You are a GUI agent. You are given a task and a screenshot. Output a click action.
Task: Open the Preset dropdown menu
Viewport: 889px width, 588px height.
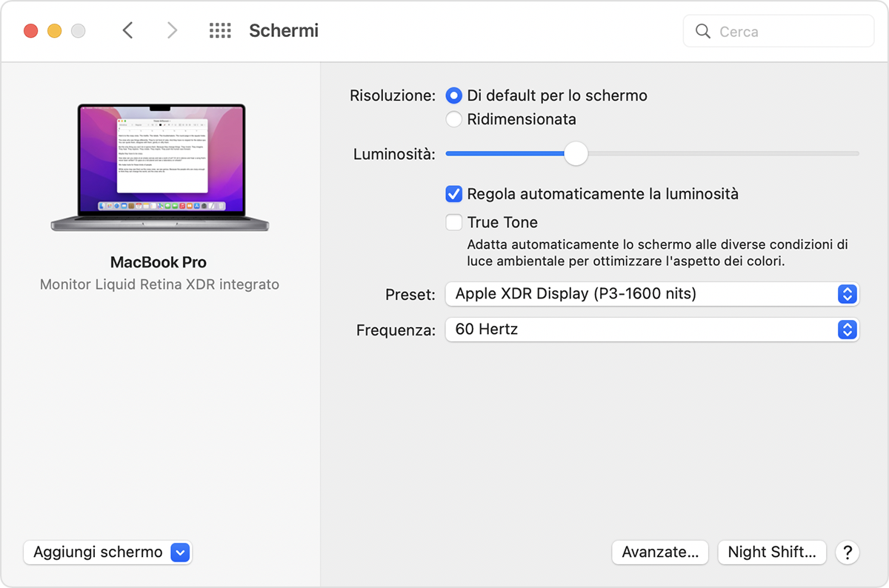652,294
